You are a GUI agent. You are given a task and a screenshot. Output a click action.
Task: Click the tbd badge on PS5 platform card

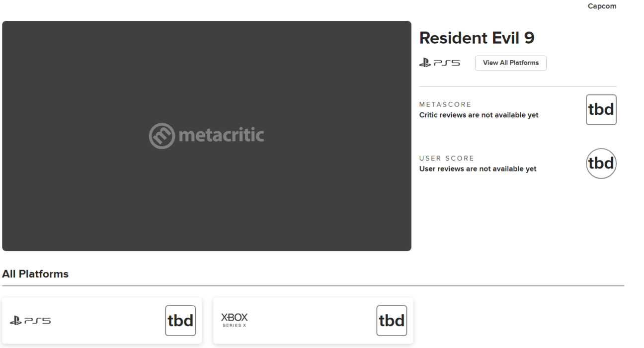click(180, 321)
